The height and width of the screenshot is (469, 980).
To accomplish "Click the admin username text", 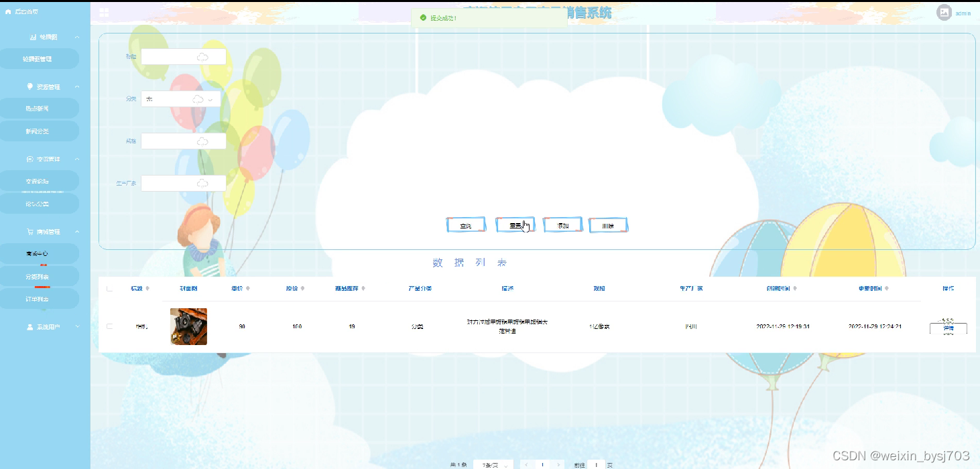I will point(963,13).
